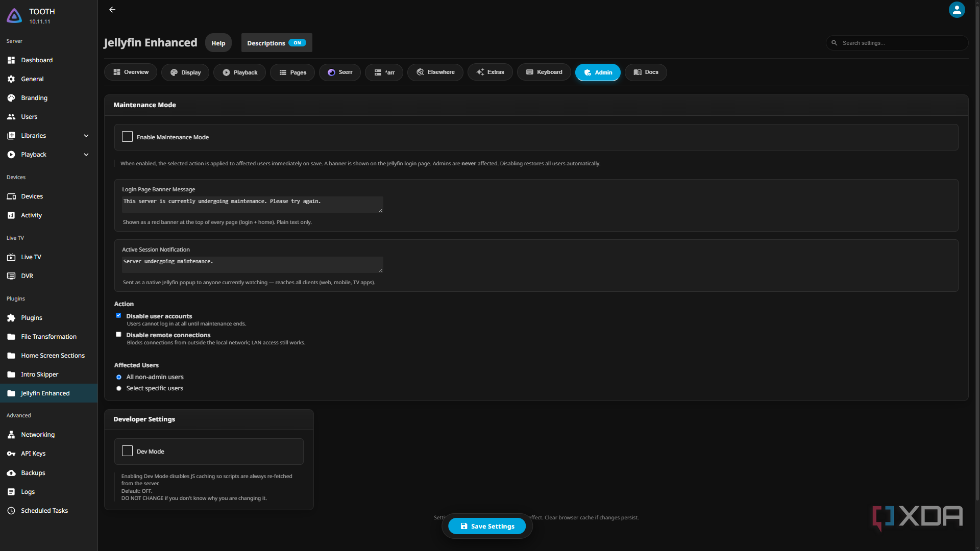
Task: Enable the Dev Mode checkbox
Action: (x=127, y=451)
